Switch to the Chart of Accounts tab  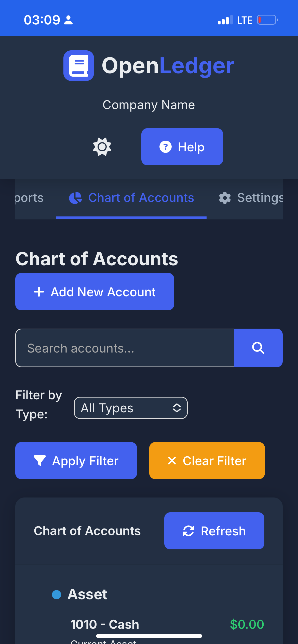pyautogui.click(x=131, y=198)
